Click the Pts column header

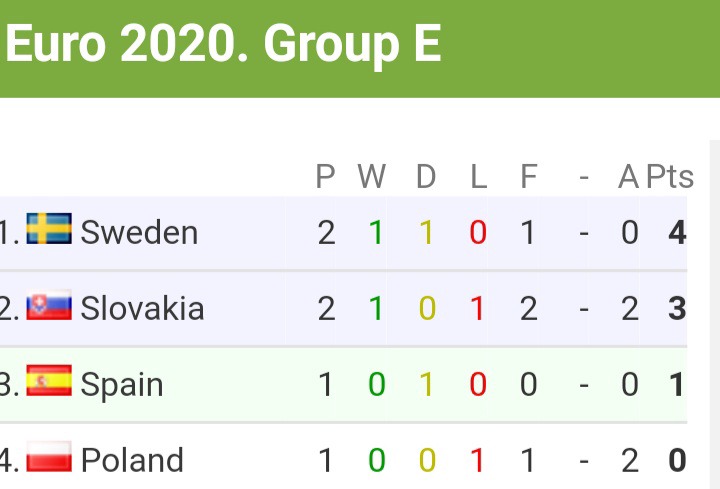[x=669, y=177]
